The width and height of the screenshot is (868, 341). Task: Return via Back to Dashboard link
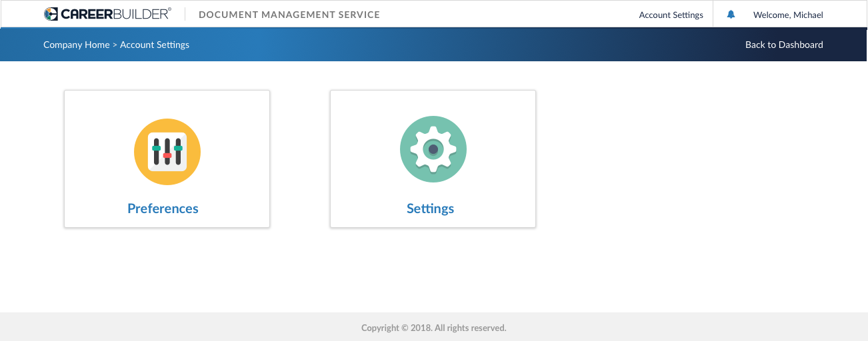click(x=784, y=45)
